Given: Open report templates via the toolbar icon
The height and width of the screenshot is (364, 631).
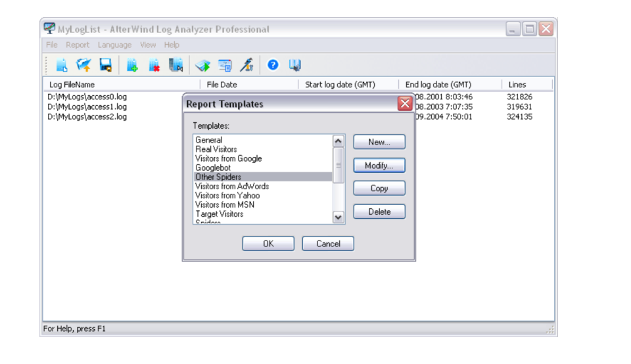Looking at the screenshot, I should (x=225, y=65).
